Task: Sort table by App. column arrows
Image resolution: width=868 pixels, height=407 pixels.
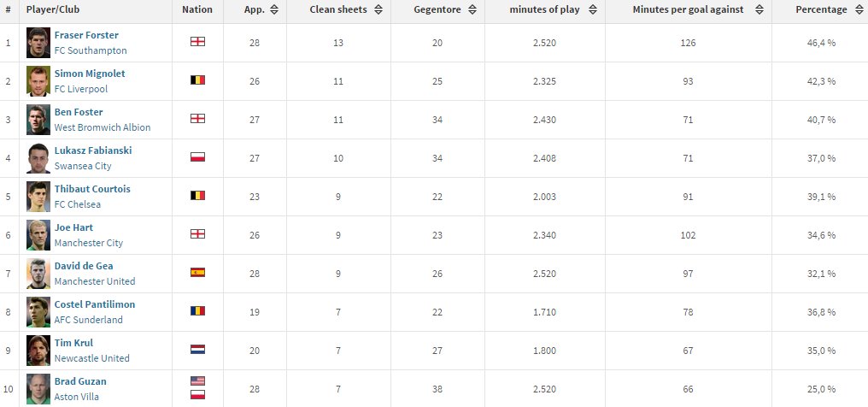Action: point(274,10)
